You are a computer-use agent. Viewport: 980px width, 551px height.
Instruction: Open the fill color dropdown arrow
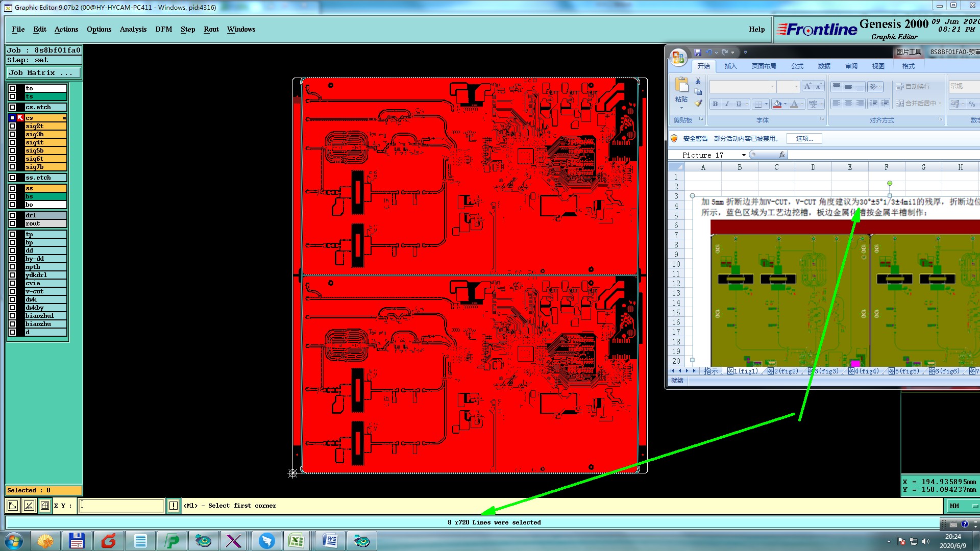coord(786,104)
